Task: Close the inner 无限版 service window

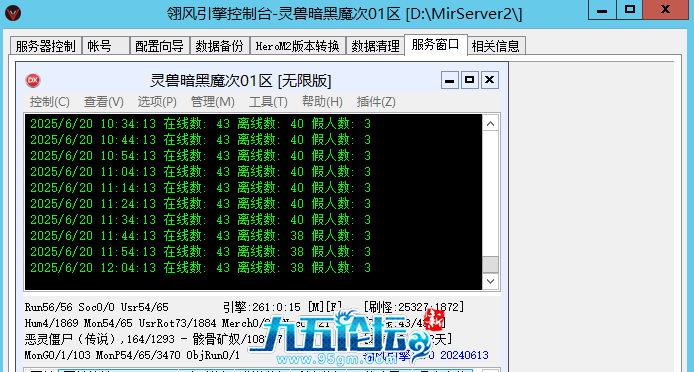Action: point(490,80)
